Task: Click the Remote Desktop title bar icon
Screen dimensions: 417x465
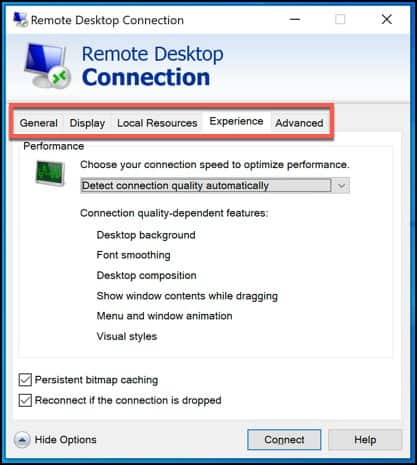Action: pyautogui.click(x=20, y=20)
